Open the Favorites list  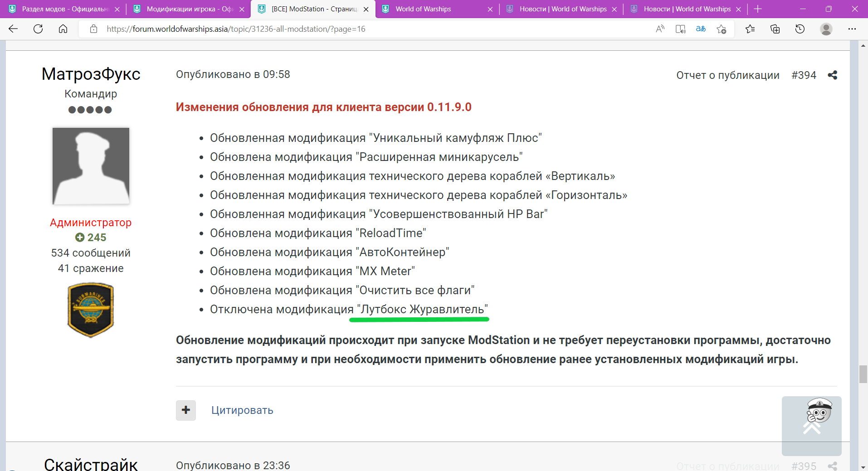click(750, 29)
